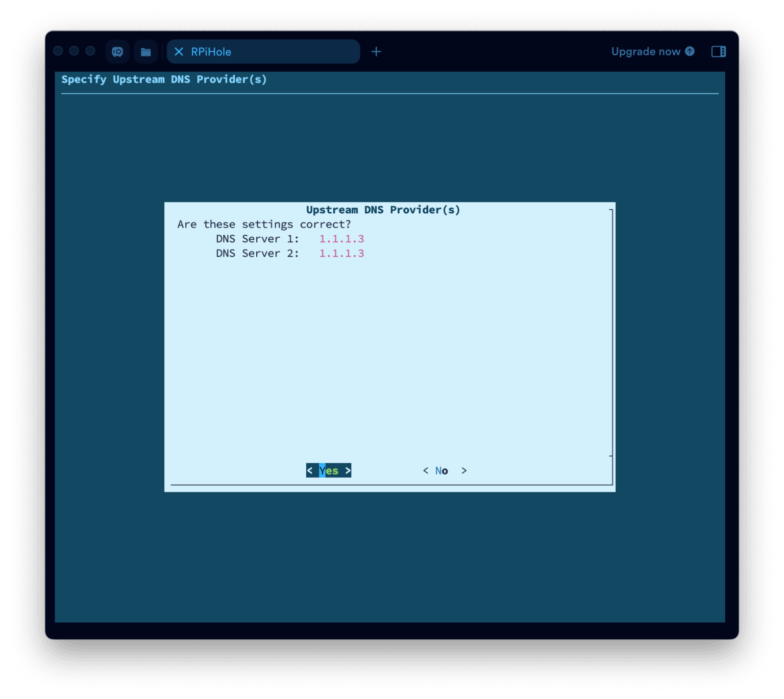
Task: Click the Upstream DNS Provider(s) dialog title
Action: tap(383, 210)
